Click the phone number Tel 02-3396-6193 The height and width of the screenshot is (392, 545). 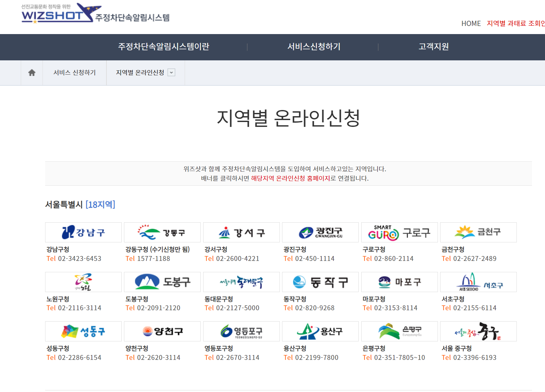[x=469, y=358]
